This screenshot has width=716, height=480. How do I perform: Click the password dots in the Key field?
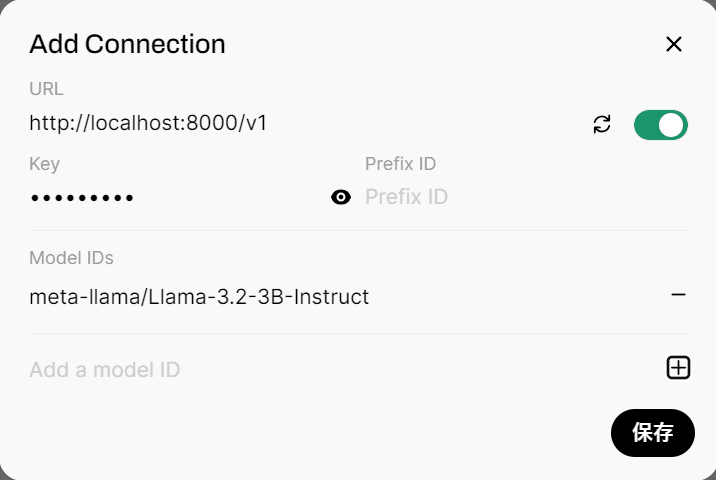[82, 198]
